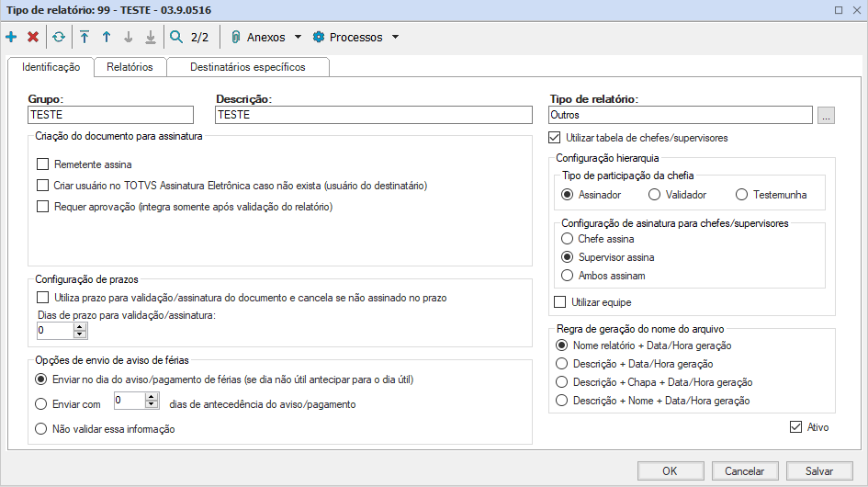Decrease dias de antecedência with down arrow
Image resolution: width=868 pixels, height=487 pixels.
(152, 404)
